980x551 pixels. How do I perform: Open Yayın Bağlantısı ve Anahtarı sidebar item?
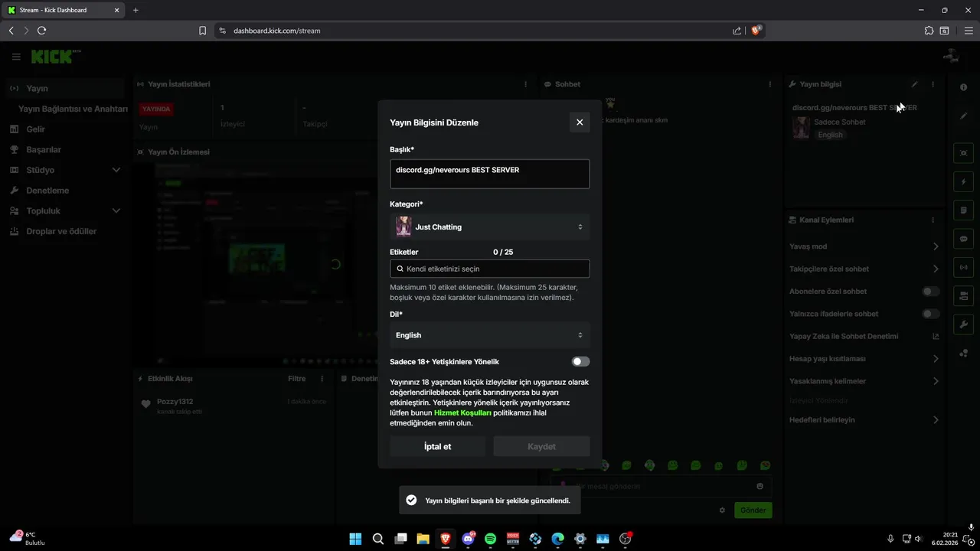tap(73, 109)
